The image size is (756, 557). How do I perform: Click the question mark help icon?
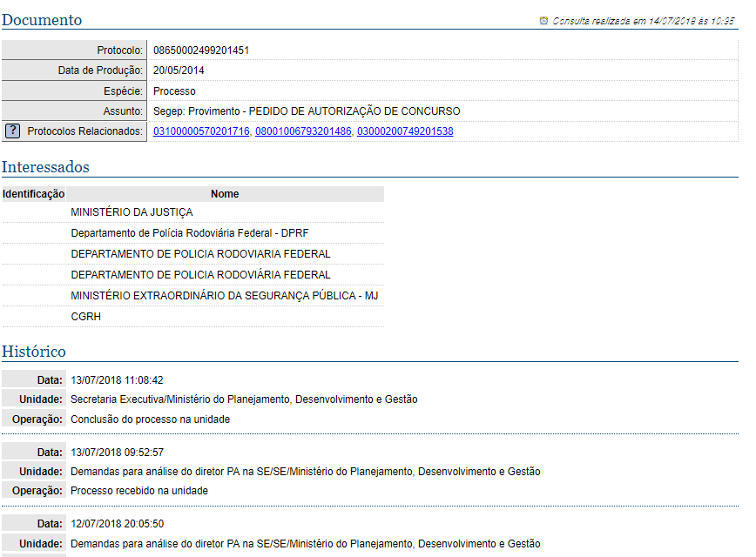[x=13, y=131]
